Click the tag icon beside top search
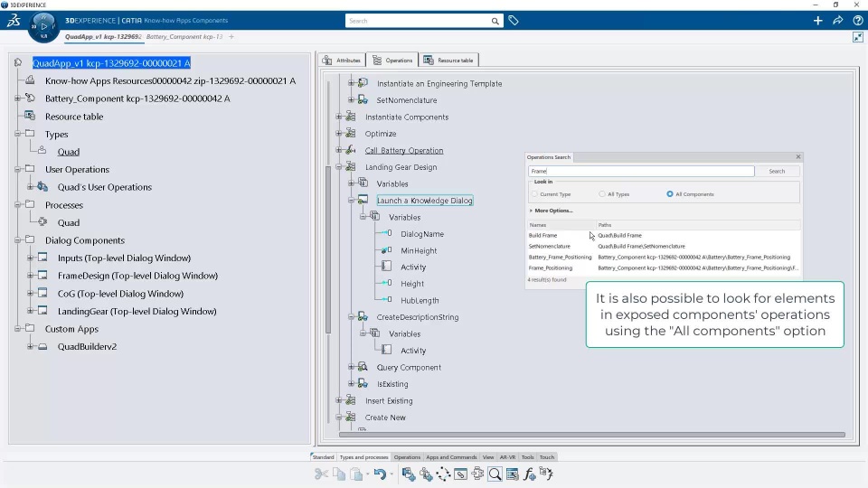The image size is (868, 488). click(x=514, y=21)
